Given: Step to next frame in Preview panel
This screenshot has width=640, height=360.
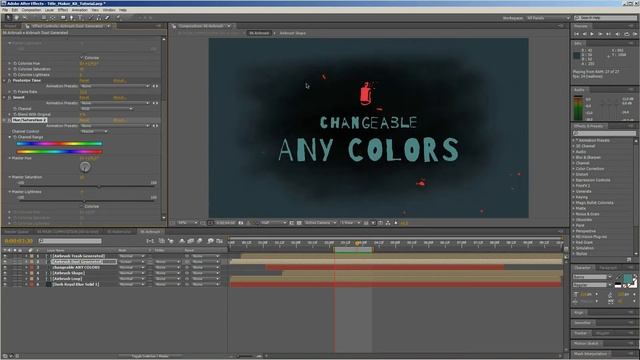Looking at the screenshot, I should click(x=600, y=34).
